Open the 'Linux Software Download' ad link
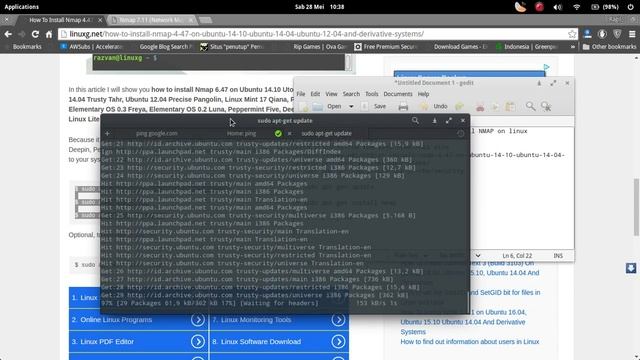This screenshot has height=360, width=640. (279, 341)
